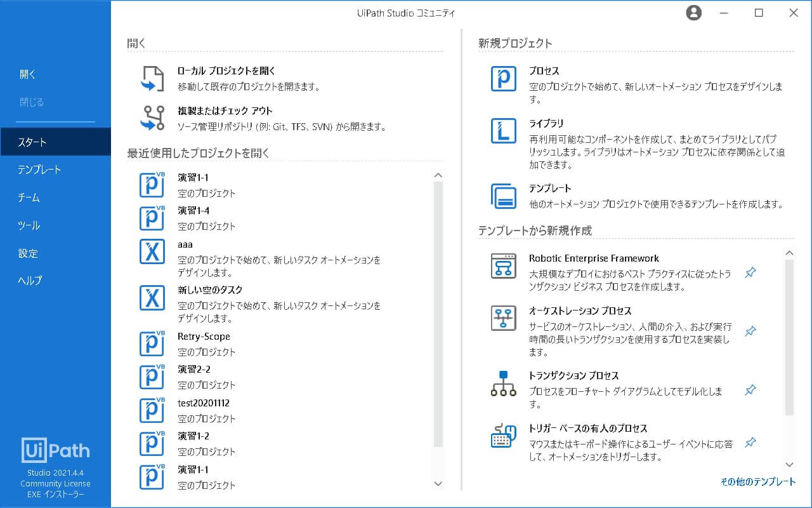The image size is (812, 508).
Task: Click the オーケストレーション プロセス title
Action: coord(580,311)
